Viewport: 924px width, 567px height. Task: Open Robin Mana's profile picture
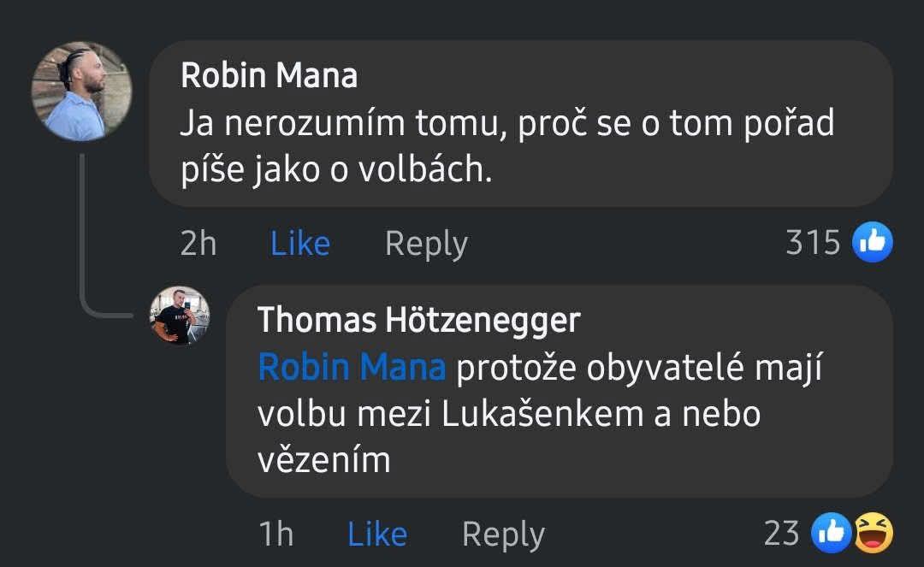click(81, 92)
